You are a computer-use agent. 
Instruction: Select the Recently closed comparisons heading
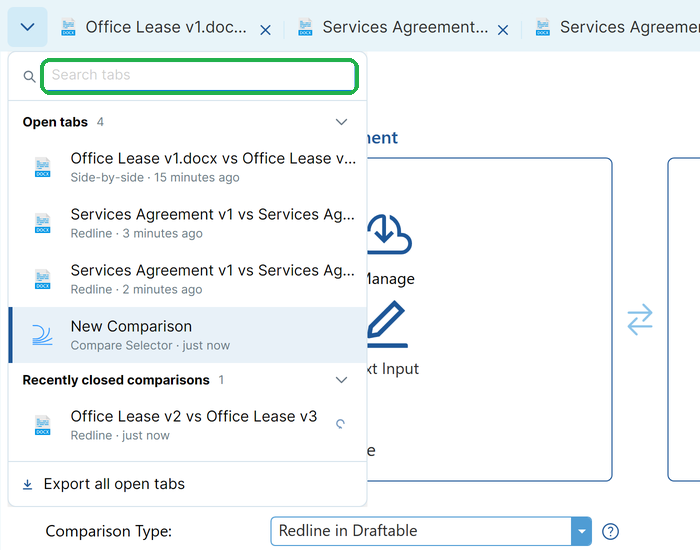click(116, 380)
